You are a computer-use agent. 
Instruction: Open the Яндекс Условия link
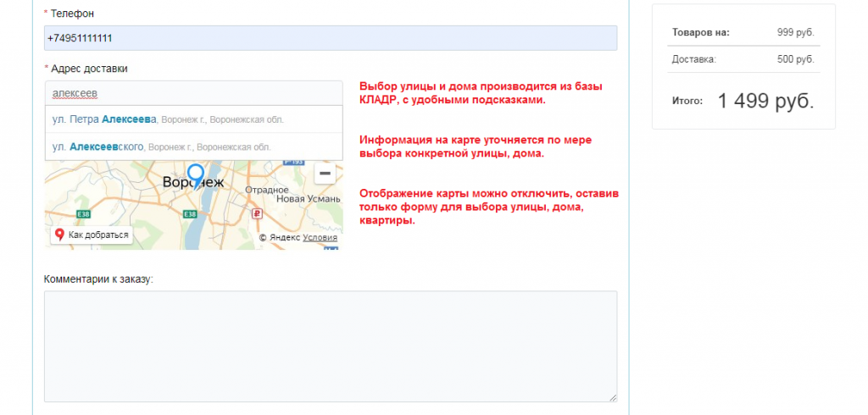coord(320,238)
